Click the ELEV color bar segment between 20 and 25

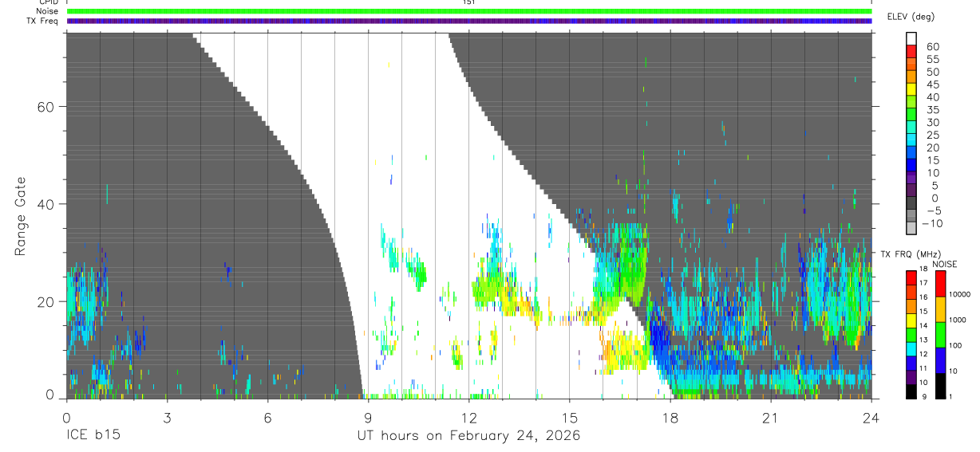coord(911,140)
